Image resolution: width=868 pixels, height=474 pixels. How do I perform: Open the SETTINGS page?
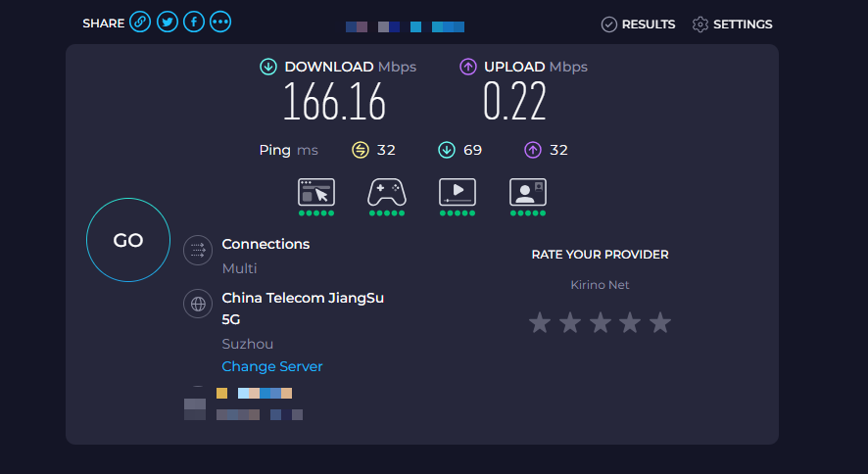(732, 24)
